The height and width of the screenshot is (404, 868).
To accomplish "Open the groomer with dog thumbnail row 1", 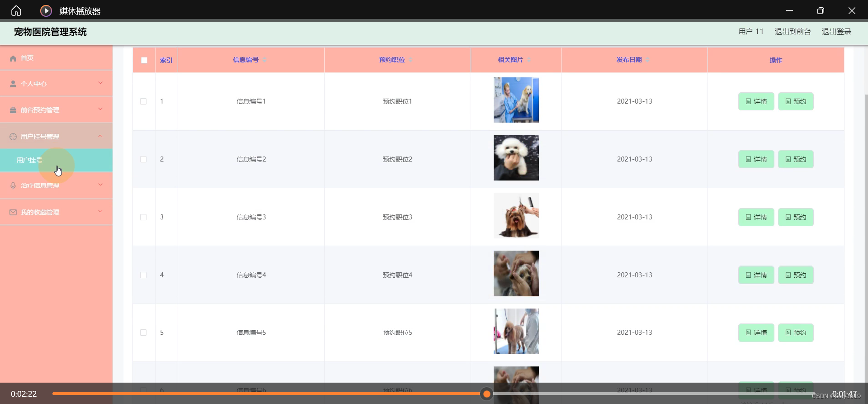I will (x=516, y=100).
